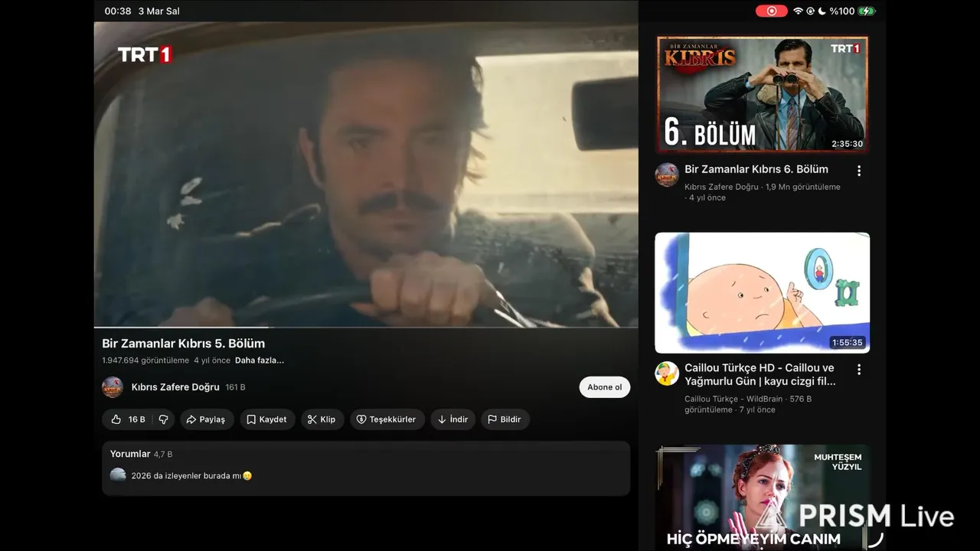The image size is (980, 551).
Task: Report video with Bildir button
Action: 505,419
